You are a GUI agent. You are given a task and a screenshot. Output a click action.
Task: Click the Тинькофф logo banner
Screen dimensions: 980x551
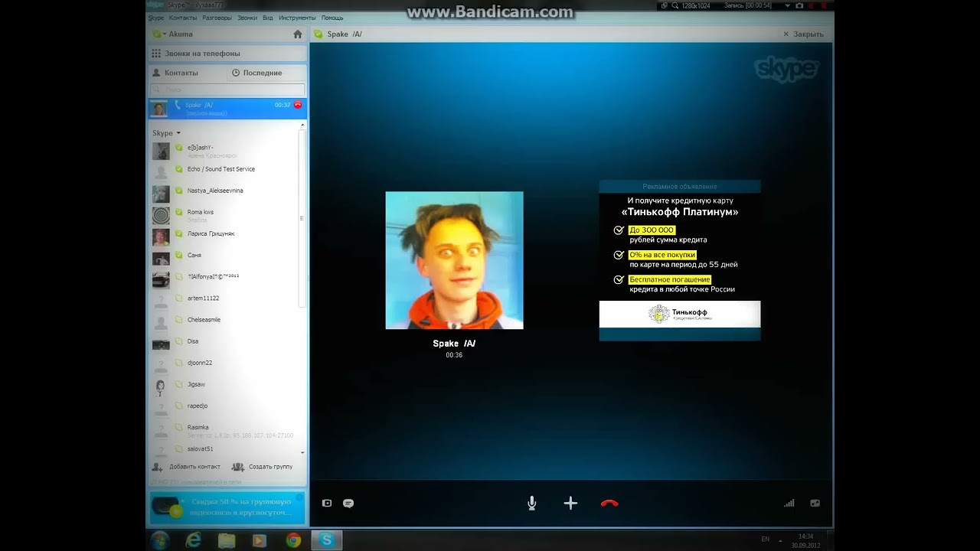coord(680,314)
